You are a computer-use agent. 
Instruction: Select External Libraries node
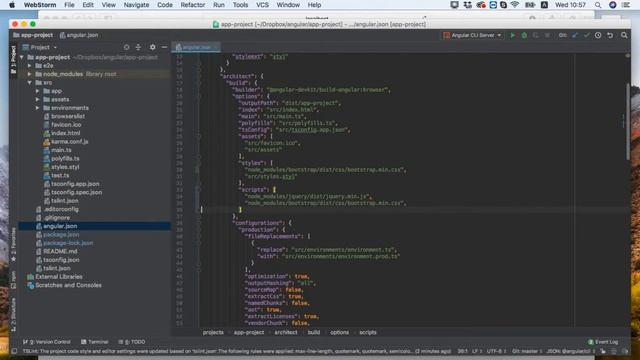coord(59,277)
